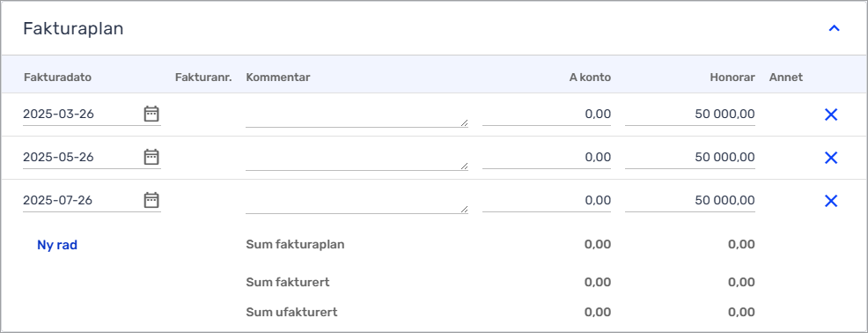Open calendar picker for 2025-03-26 row
This screenshot has width=868, height=333.
[151, 115]
